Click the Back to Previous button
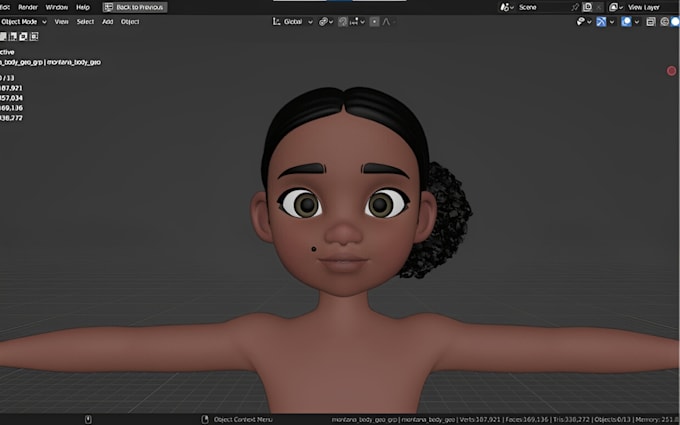Viewport: 680px width, 425px height. tap(135, 7)
